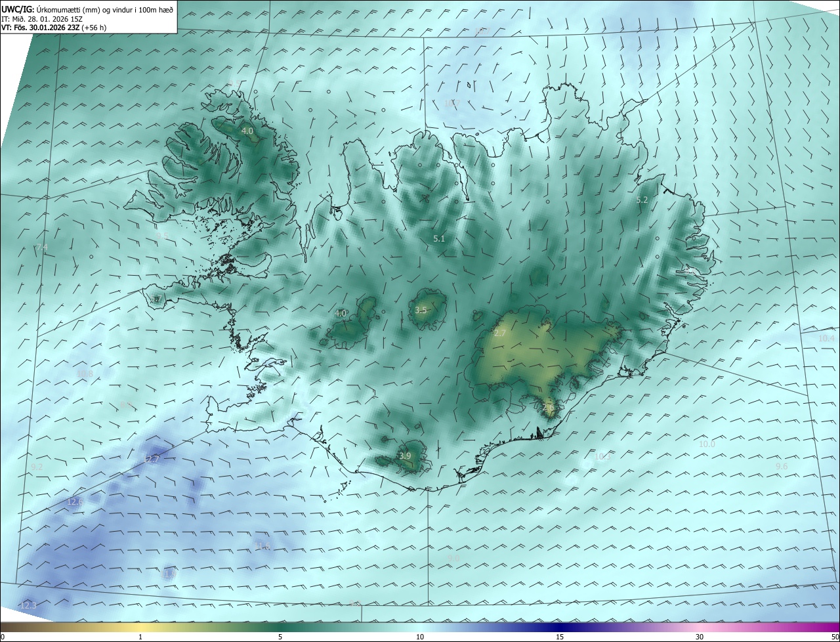Click the 10.3 value off the coast
Viewport: 840px width, 642px height.
(602, 456)
